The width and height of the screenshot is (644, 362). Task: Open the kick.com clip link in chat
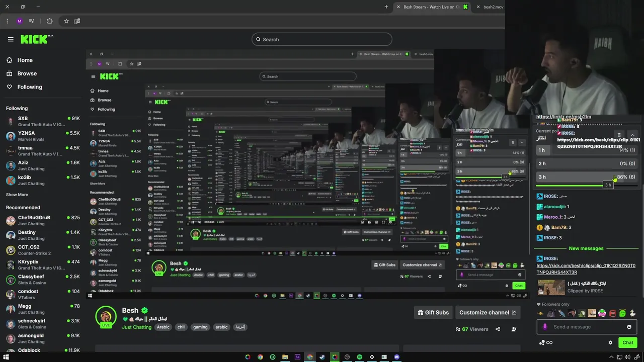(586, 269)
